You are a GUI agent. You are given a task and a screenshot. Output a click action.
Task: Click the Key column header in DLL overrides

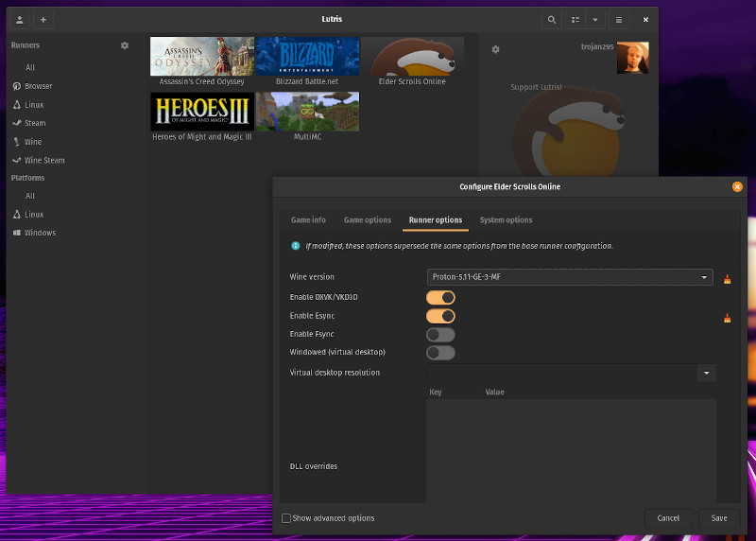pyautogui.click(x=436, y=392)
